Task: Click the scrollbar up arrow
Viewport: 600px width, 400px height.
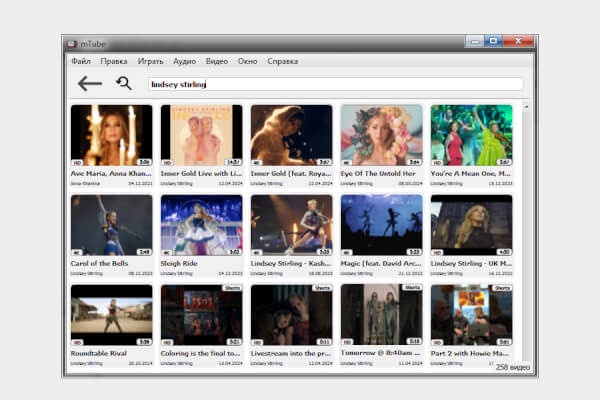Action: coord(527,107)
